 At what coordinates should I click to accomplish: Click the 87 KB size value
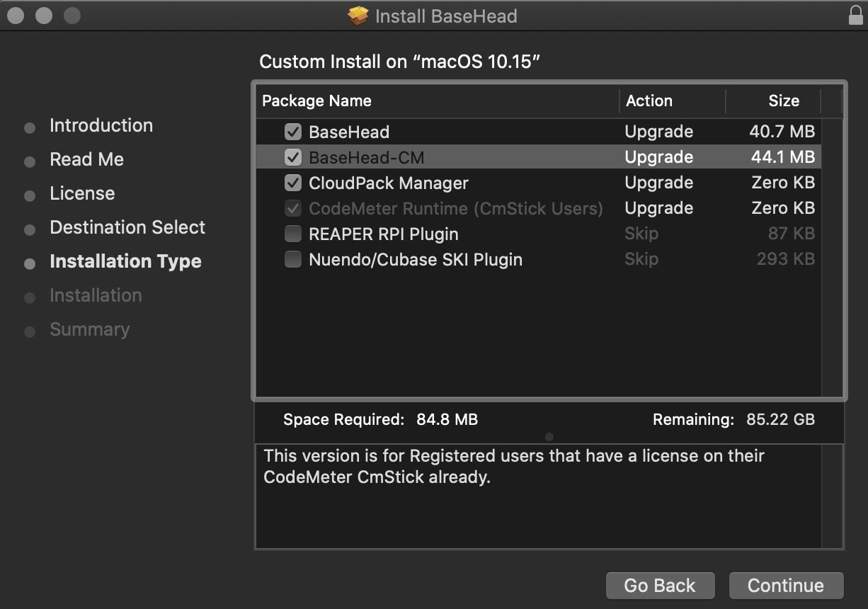[792, 234]
